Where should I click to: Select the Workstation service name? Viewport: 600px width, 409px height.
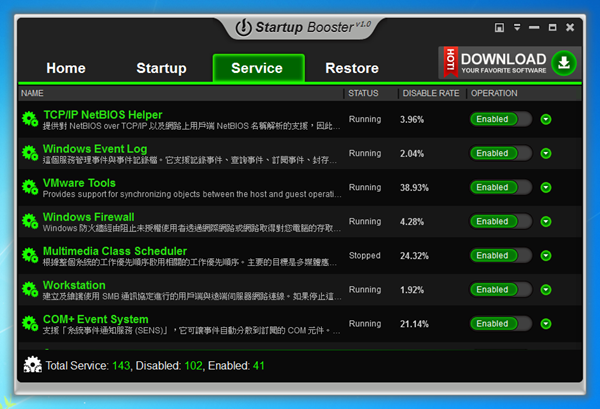74,285
